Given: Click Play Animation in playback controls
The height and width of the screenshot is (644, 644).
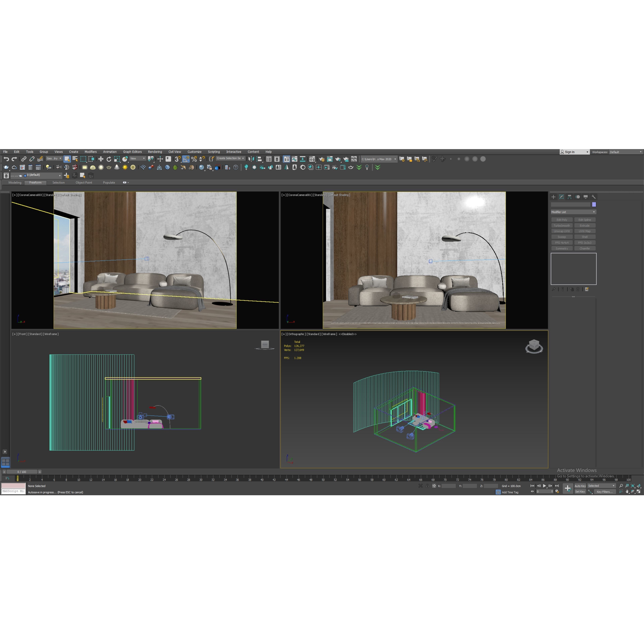Looking at the screenshot, I should [545, 486].
